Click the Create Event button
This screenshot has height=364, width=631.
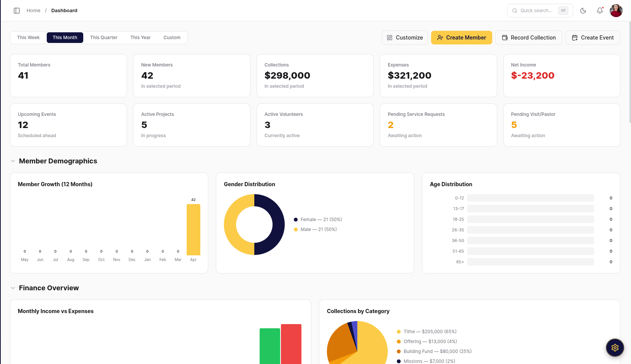pyautogui.click(x=593, y=38)
